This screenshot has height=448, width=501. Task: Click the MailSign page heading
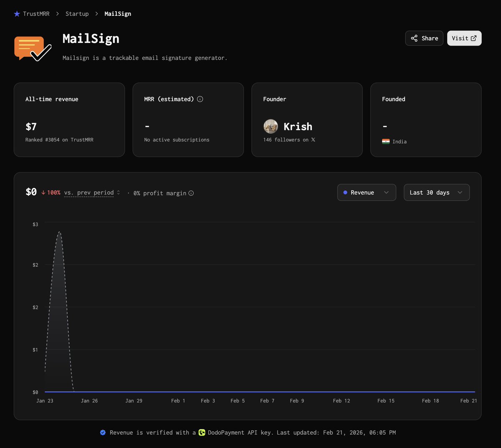click(x=91, y=38)
